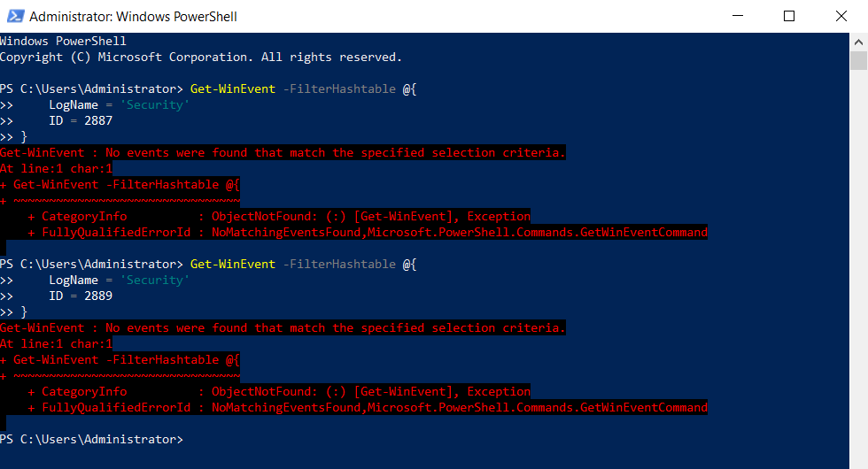The image size is (868, 469).
Task: Click the second 'No events were found' error
Action: [x=282, y=328]
